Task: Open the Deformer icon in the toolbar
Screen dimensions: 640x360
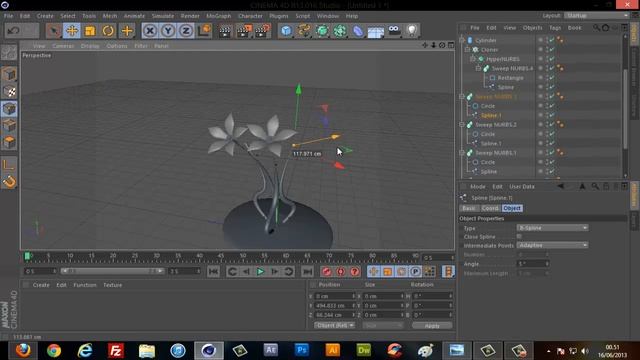Action: click(358, 31)
